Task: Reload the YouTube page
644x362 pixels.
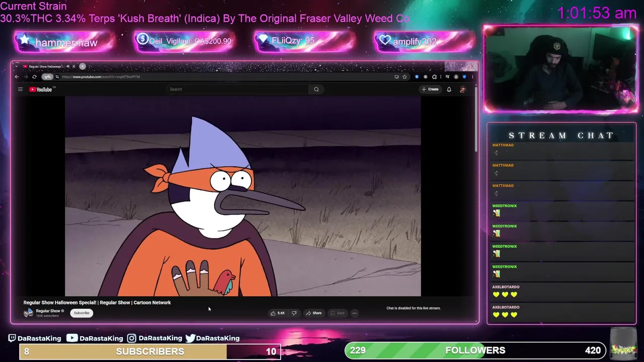Action: point(34,77)
